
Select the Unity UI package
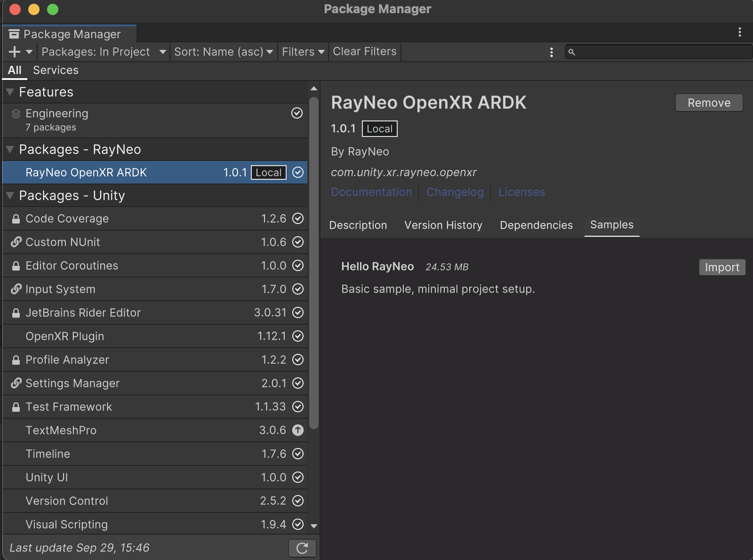[x=155, y=477]
